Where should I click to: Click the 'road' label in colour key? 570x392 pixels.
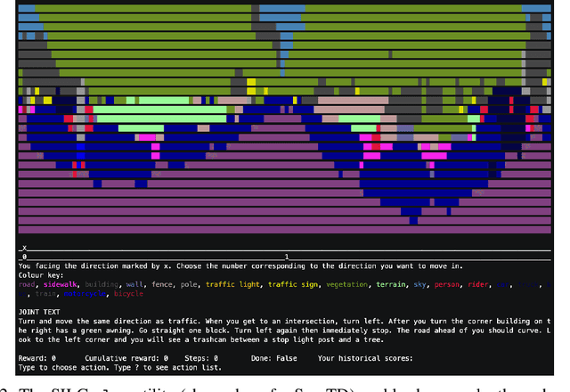point(28,284)
